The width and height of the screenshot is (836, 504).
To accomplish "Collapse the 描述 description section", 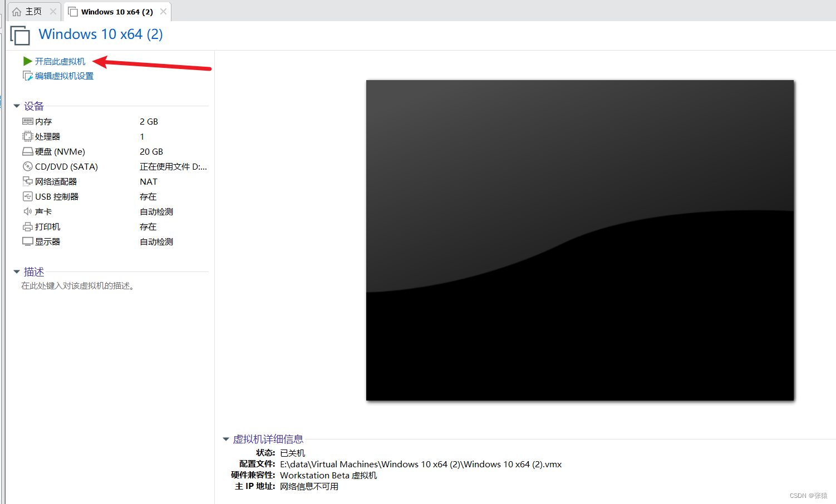I will (x=17, y=271).
